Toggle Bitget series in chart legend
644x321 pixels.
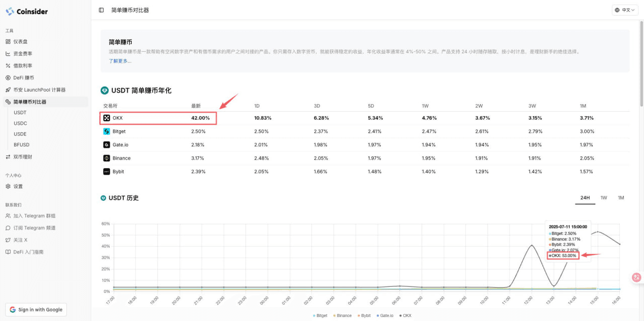point(320,315)
